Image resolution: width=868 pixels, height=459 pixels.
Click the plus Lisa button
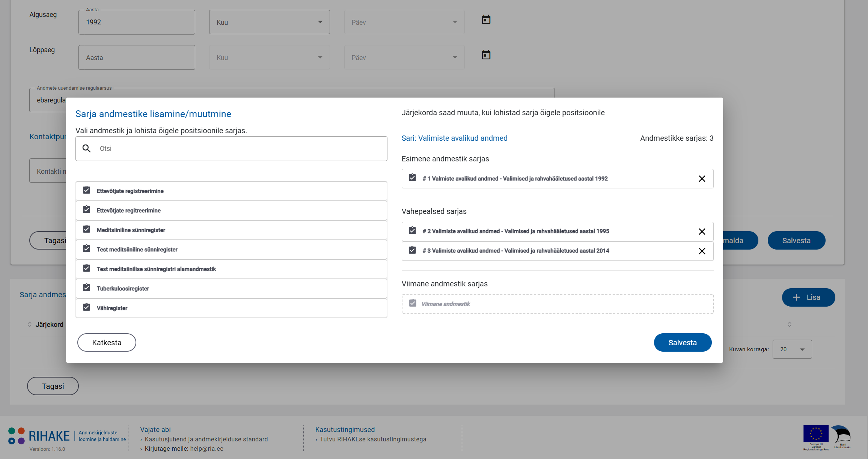point(808,298)
